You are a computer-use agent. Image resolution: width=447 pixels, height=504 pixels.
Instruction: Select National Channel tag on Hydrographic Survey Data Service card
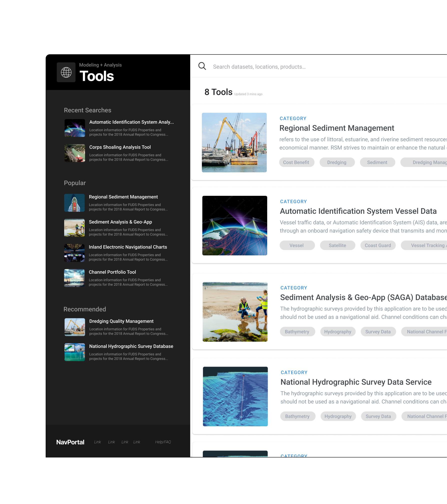(424, 416)
